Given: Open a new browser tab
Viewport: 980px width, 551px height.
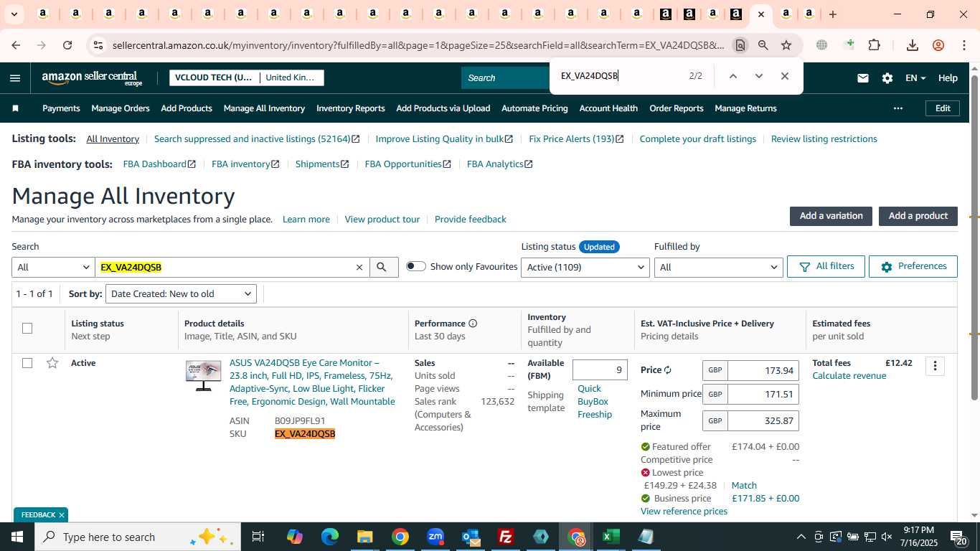Looking at the screenshot, I should [x=832, y=14].
